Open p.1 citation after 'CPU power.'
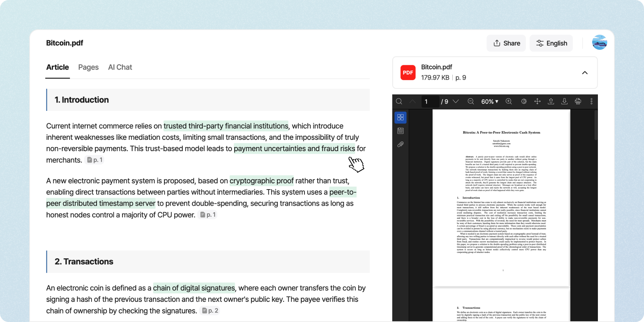Image resolution: width=644 pixels, height=322 pixels. tap(208, 215)
